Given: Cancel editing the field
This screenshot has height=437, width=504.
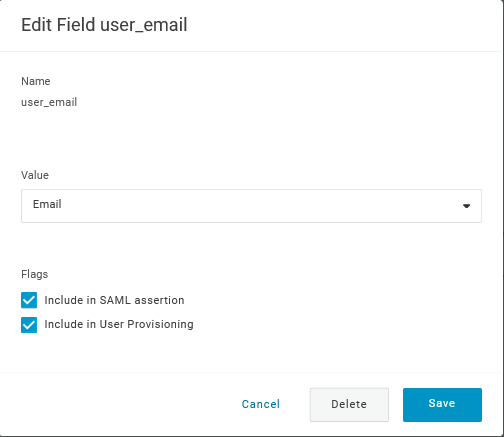Looking at the screenshot, I should tap(261, 404).
